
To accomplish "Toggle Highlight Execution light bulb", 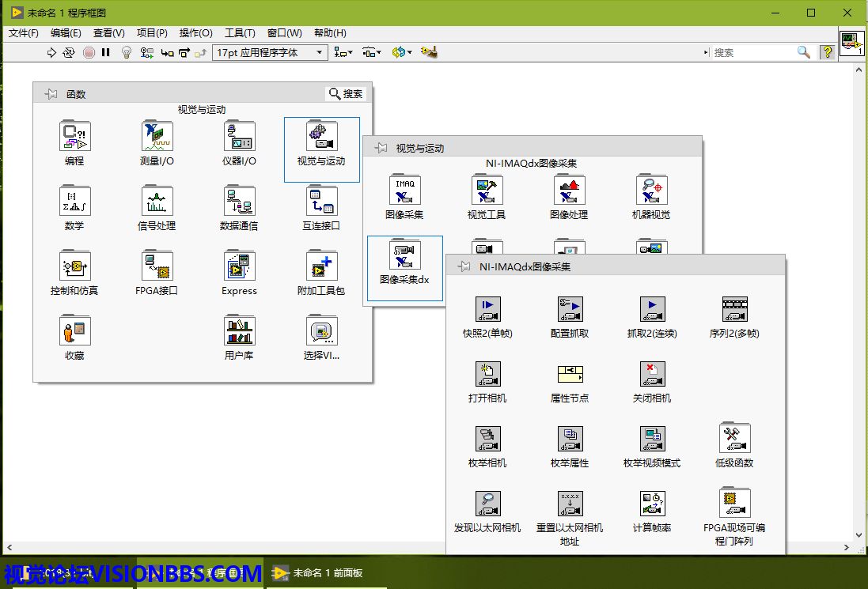I will 127,52.
